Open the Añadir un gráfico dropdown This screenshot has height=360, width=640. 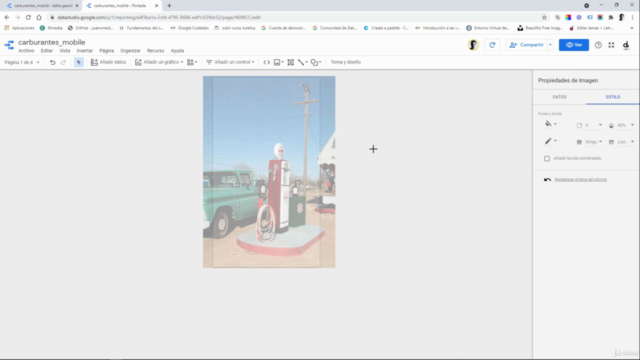159,62
